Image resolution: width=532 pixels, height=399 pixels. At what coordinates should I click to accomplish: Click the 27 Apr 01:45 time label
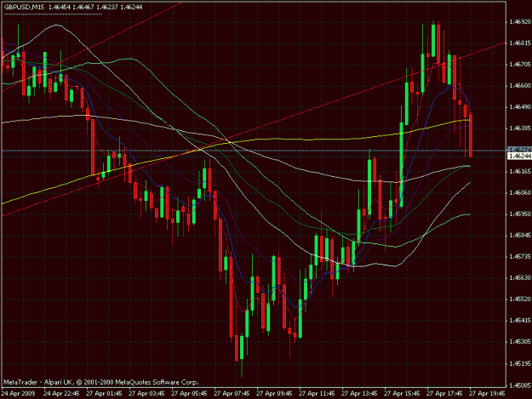[x=104, y=394]
